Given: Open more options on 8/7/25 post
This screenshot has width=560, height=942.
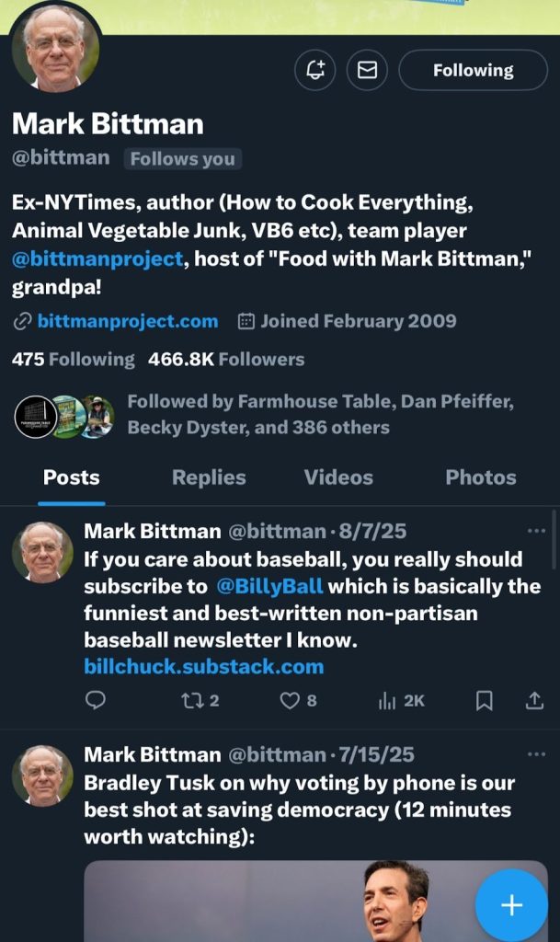Looking at the screenshot, I should pyautogui.click(x=536, y=531).
